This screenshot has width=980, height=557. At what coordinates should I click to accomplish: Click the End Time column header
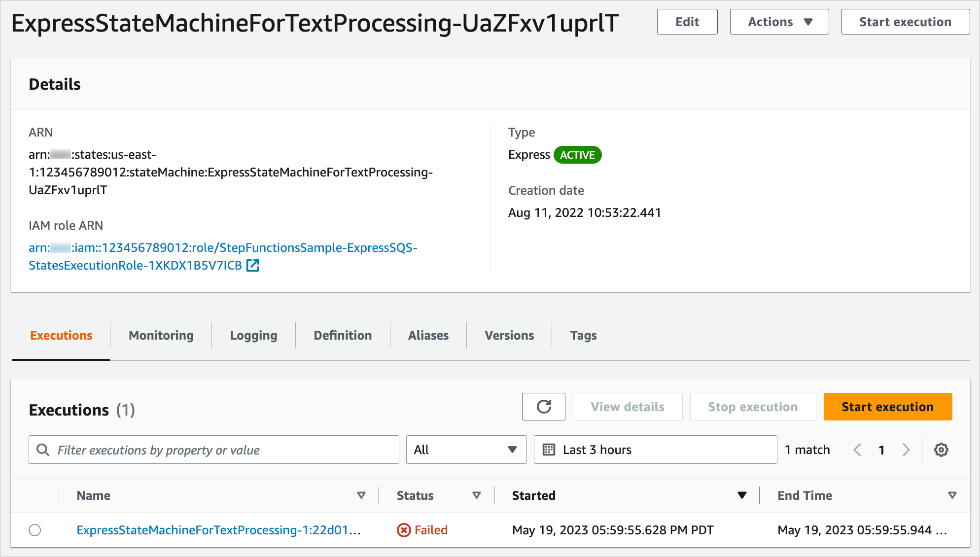805,495
